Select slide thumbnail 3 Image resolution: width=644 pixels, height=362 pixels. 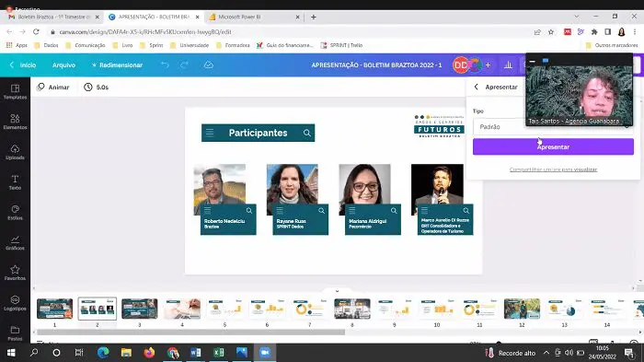140,309
